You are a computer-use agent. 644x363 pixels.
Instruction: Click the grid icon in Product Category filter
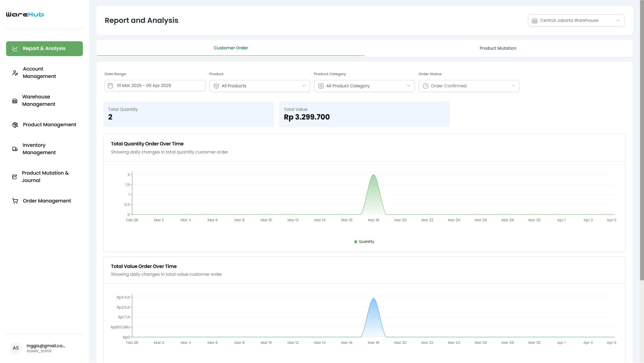pyautogui.click(x=321, y=86)
